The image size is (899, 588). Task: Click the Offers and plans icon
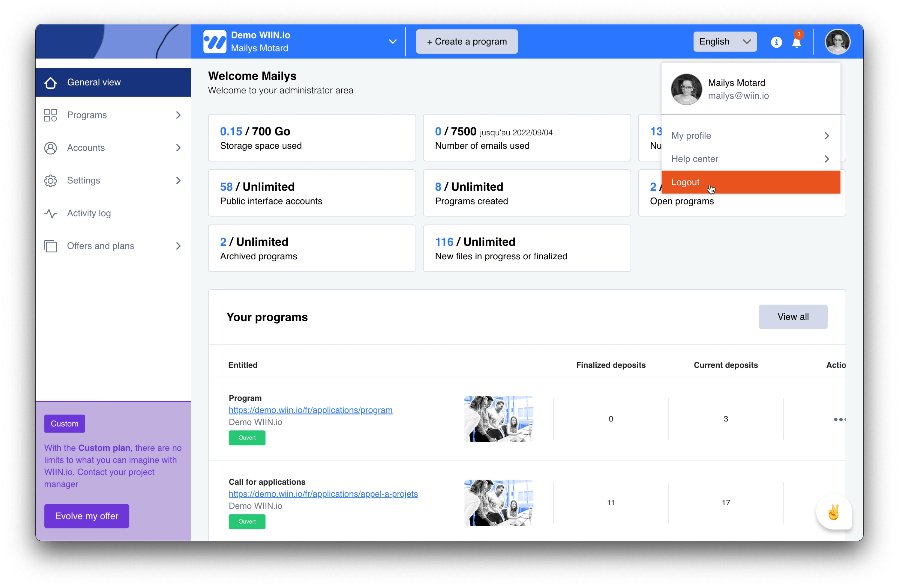pyautogui.click(x=51, y=245)
